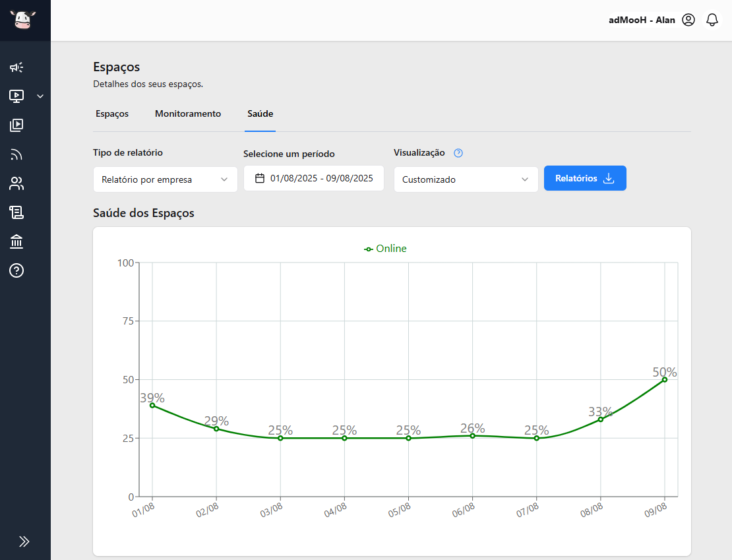Click the 26% data point on 06/08
The height and width of the screenshot is (560, 732).
coord(472,436)
